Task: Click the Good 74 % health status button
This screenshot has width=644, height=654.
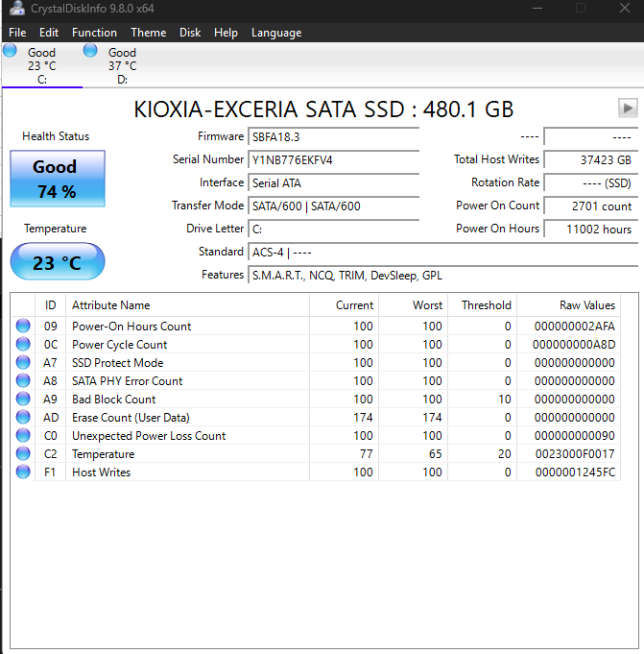Action: 58,179
